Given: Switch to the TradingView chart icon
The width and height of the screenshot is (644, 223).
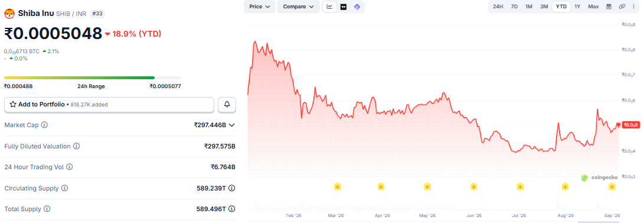Looking at the screenshot, I should point(344,7).
